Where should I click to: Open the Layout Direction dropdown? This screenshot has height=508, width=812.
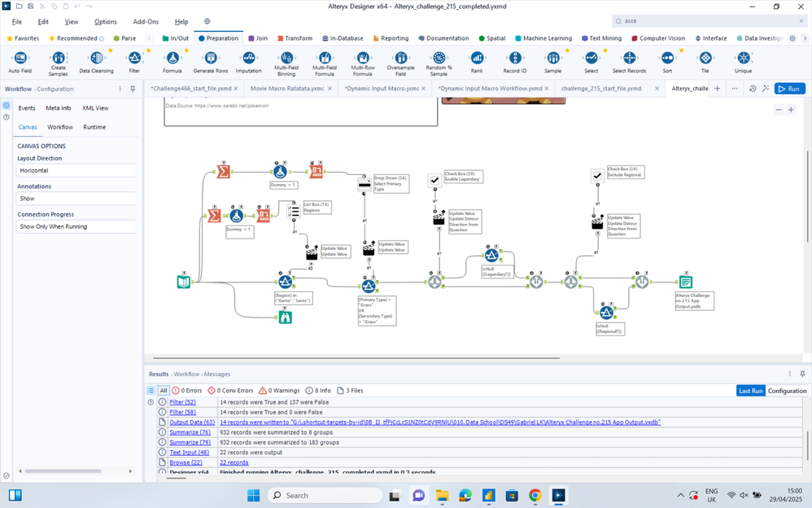coord(76,171)
